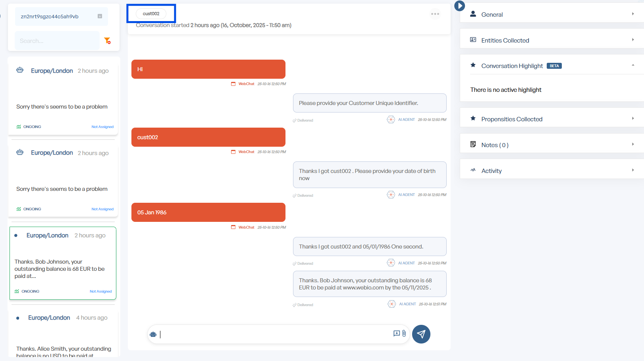The height and width of the screenshot is (361, 644).
Task: Click the attachment paperclip icon
Action: click(x=404, y=334)
